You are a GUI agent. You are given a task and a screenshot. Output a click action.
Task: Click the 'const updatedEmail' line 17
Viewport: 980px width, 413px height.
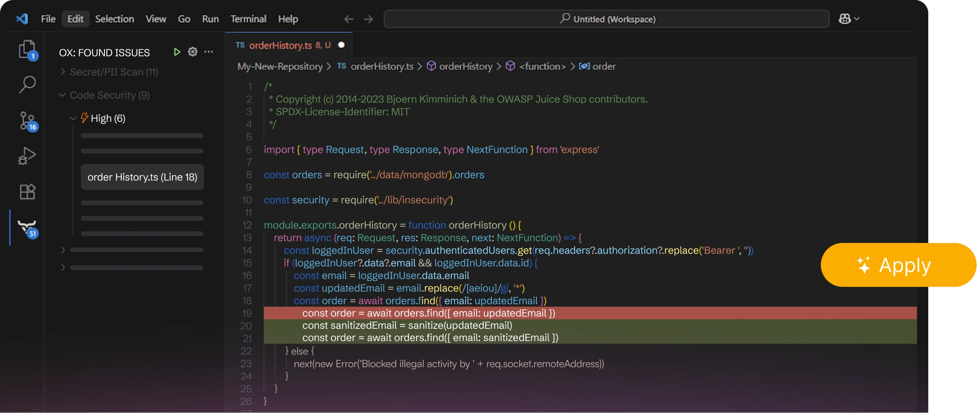click(409, 288)
